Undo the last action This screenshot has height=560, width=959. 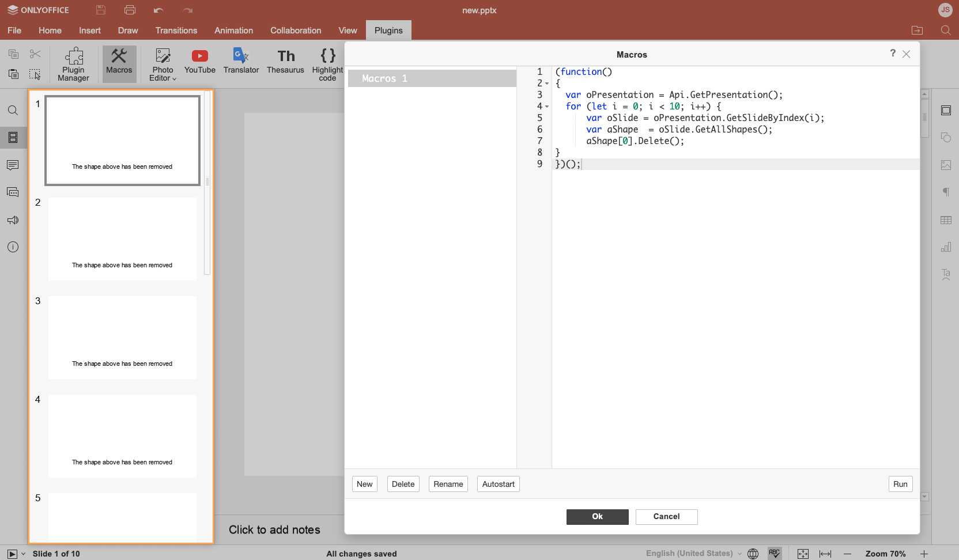click(159, 10)
